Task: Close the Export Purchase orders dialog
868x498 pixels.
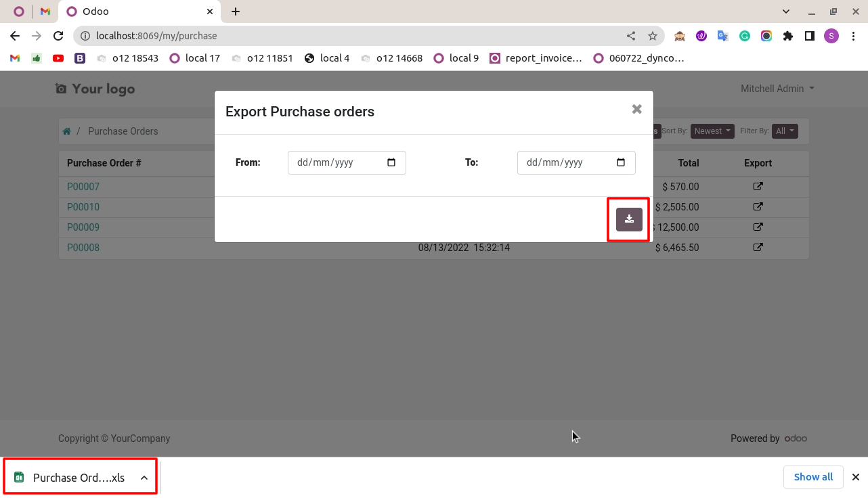Action: (636, 109)
